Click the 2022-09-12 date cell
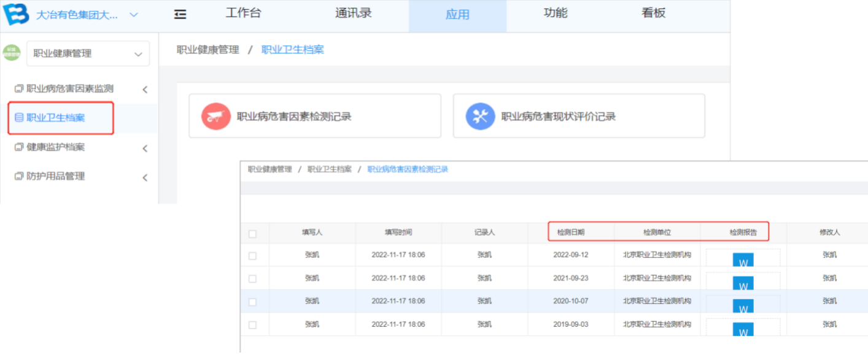 [x=571, y=255]
